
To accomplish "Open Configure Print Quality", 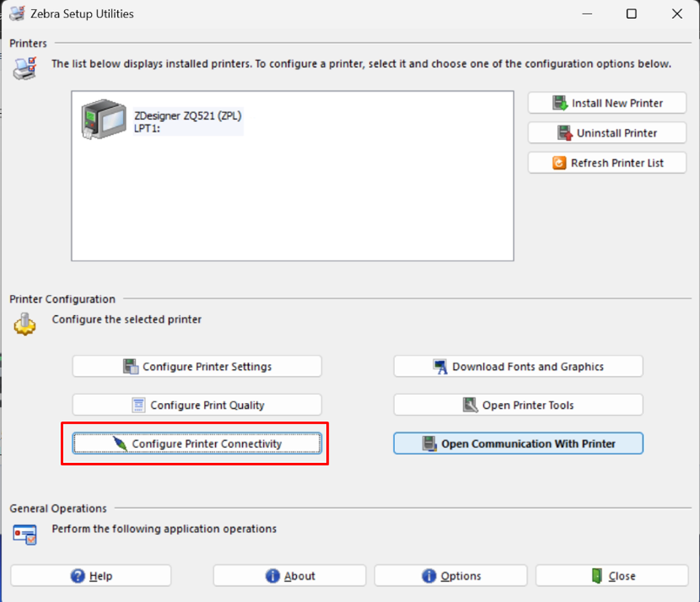I will tap(197, 405).
